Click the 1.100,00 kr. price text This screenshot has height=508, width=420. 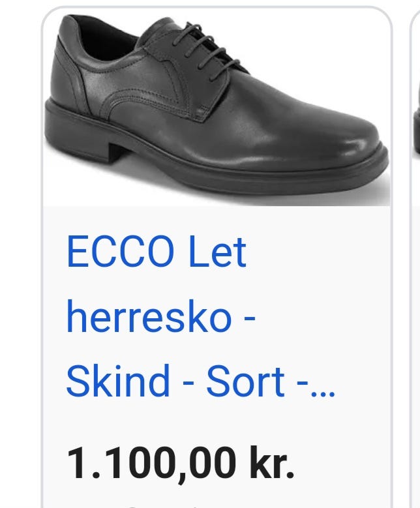[x=180, y=462]
